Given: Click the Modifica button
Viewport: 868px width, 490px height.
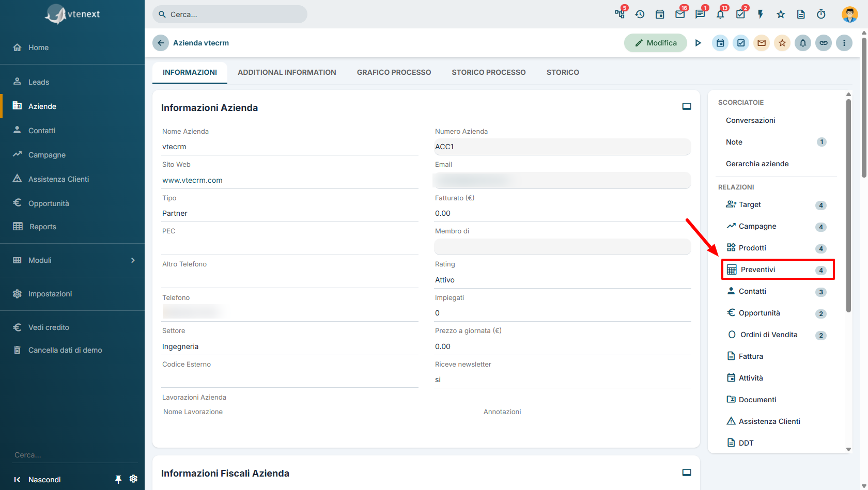Looking at the screenshot, I should point(656,43).
